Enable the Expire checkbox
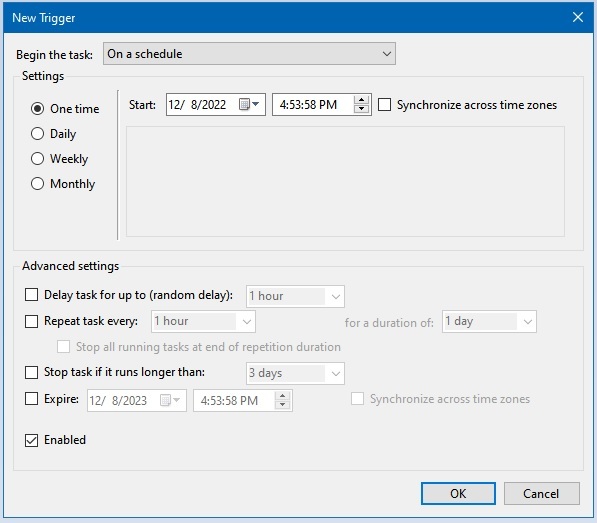The height and width of the screenshot is (523, 597). (31, 399)
